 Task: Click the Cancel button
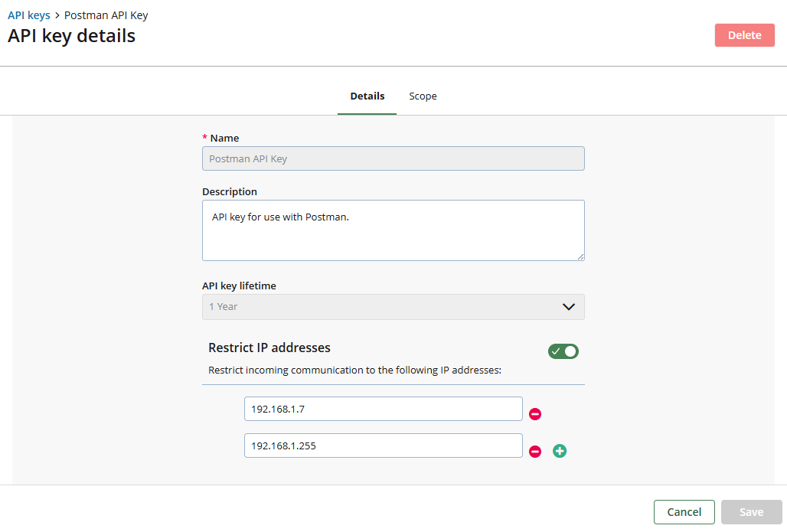point(684,512)
